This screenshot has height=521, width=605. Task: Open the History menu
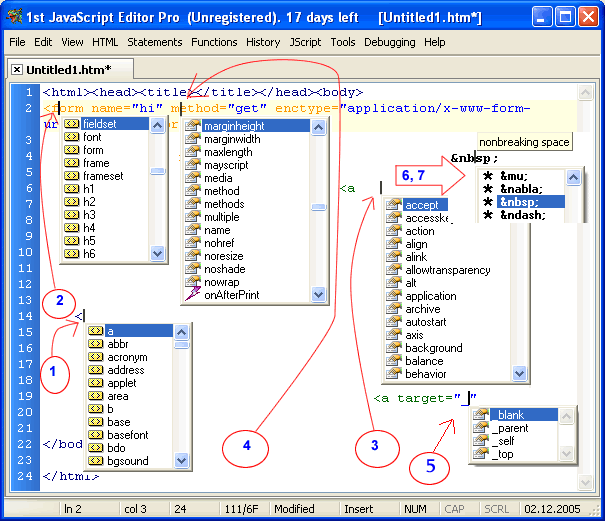click(x=263, y=42)
